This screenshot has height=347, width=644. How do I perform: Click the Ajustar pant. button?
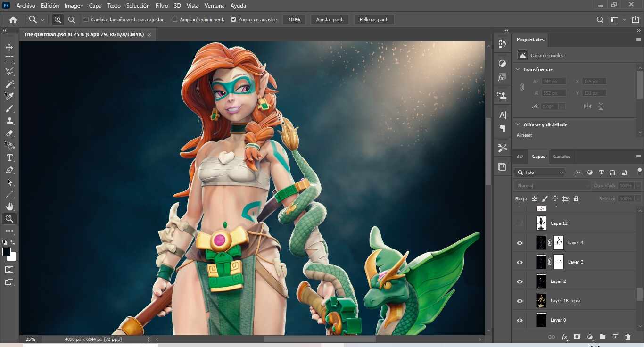[x=330, y=20]
